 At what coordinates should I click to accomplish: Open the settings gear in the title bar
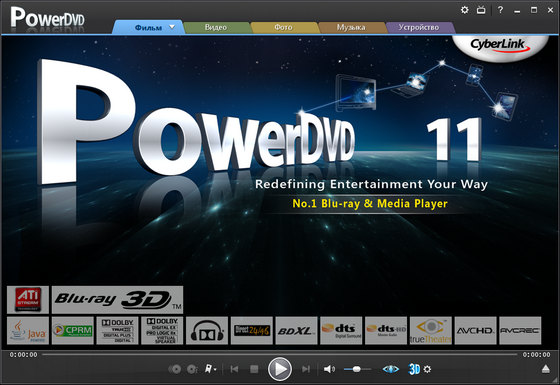[464, 10]
